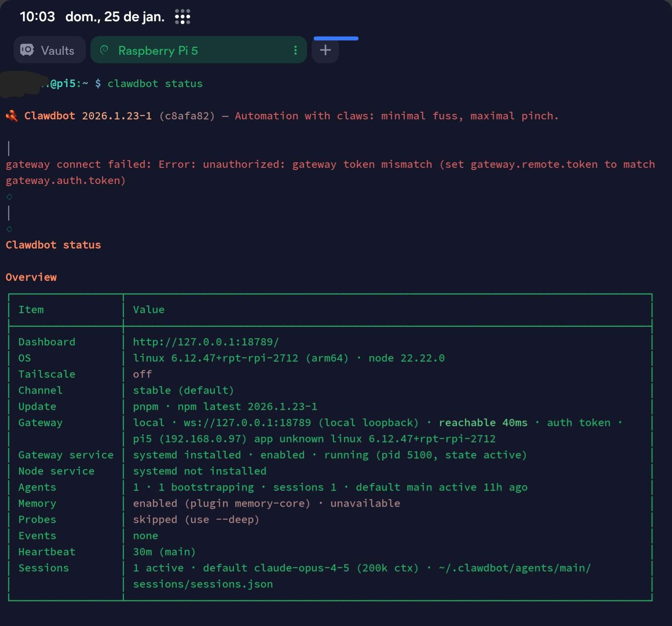Image resolution: width=672 pixels, height=626 pixels.
Task: Click the lobster icon beside Clawdbot version
Action: (12, 116)
